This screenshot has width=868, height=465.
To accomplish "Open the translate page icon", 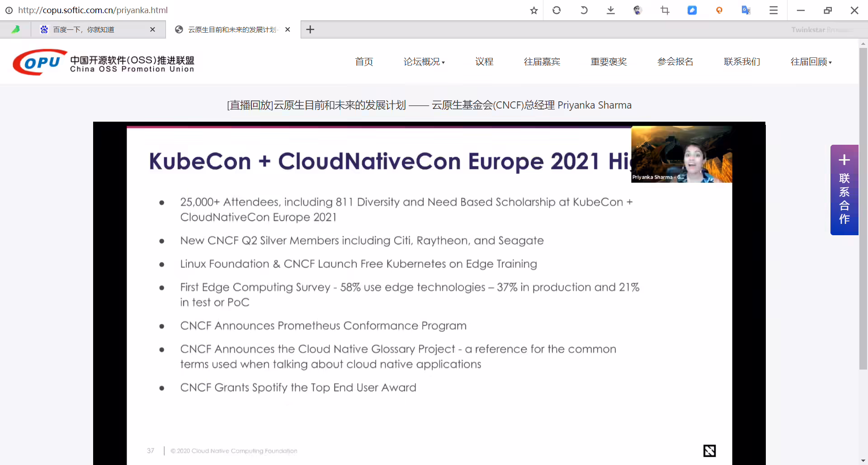I will (746, 10).
